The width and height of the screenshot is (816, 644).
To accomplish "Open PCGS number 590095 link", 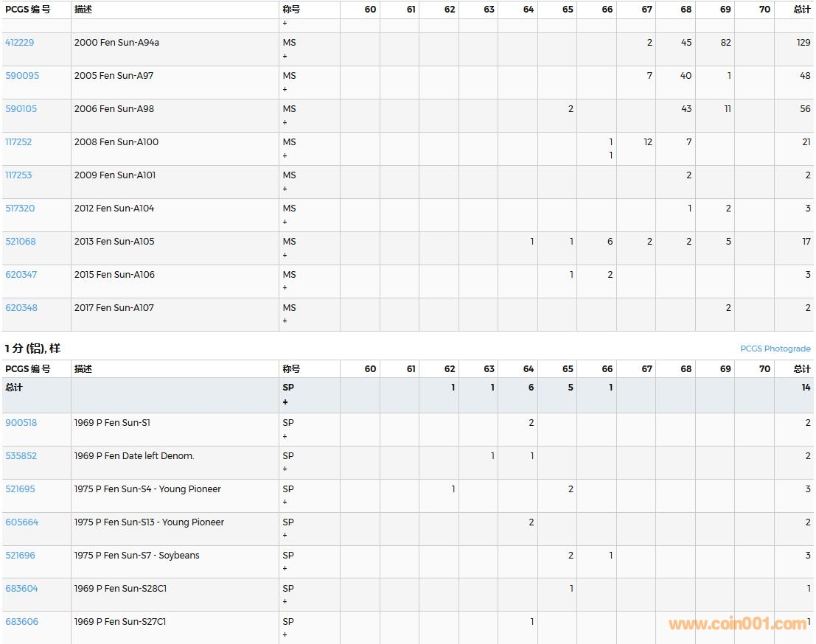I will [x=22, y=76].
